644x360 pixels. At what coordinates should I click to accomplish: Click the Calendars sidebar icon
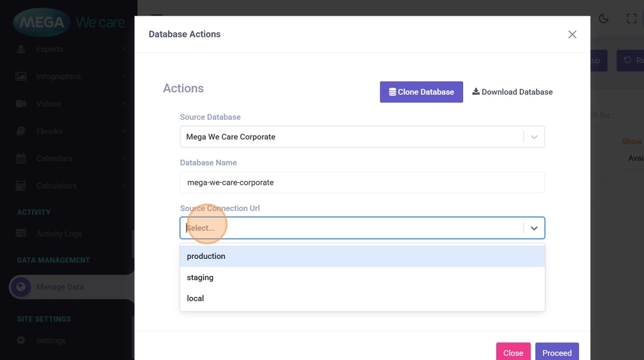click(21, 158)
